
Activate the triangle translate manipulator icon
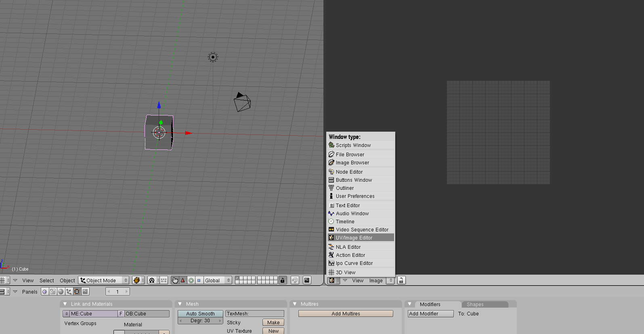[183, 280]
